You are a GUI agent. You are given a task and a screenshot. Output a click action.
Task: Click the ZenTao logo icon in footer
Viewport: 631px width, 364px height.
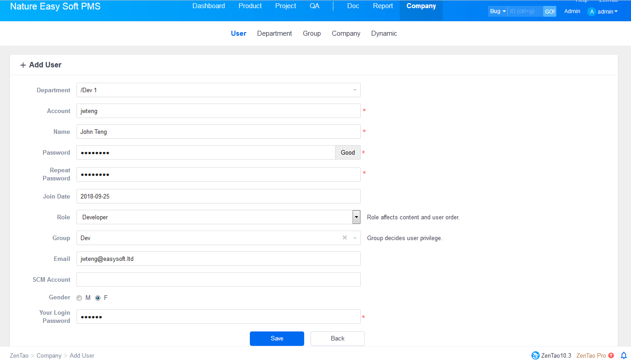pos(535,355)
